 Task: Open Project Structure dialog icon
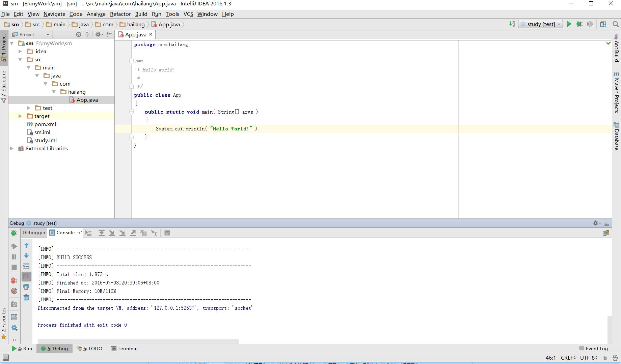point(603,24)
